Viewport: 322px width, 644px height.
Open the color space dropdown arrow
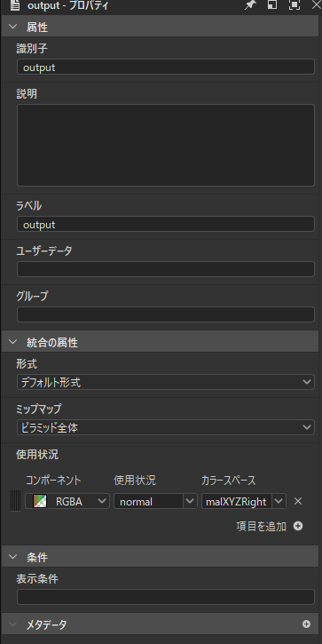pyautogui.click(x=279, y=501)
